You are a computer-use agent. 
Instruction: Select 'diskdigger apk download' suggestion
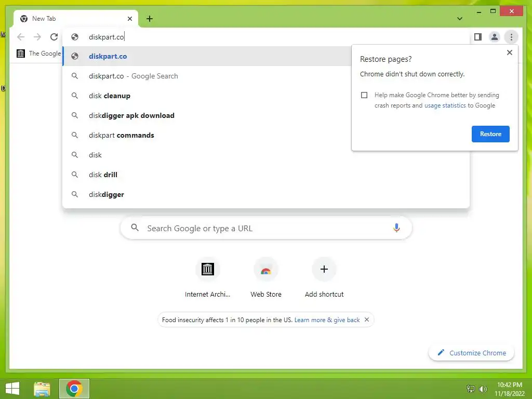click(207, 115)
